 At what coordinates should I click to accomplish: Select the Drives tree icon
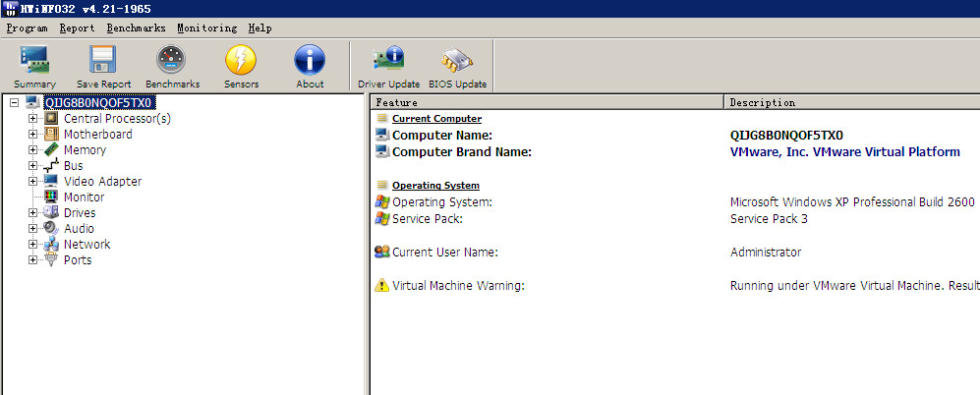[52, 212]
